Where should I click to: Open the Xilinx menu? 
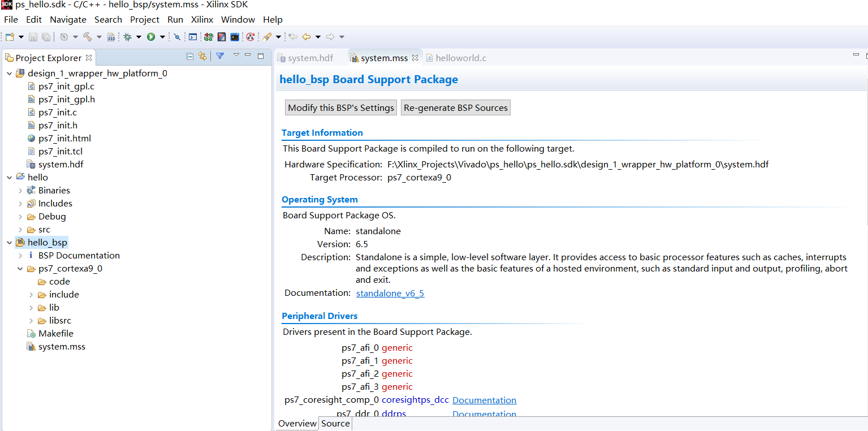click(x=202, y=19)
